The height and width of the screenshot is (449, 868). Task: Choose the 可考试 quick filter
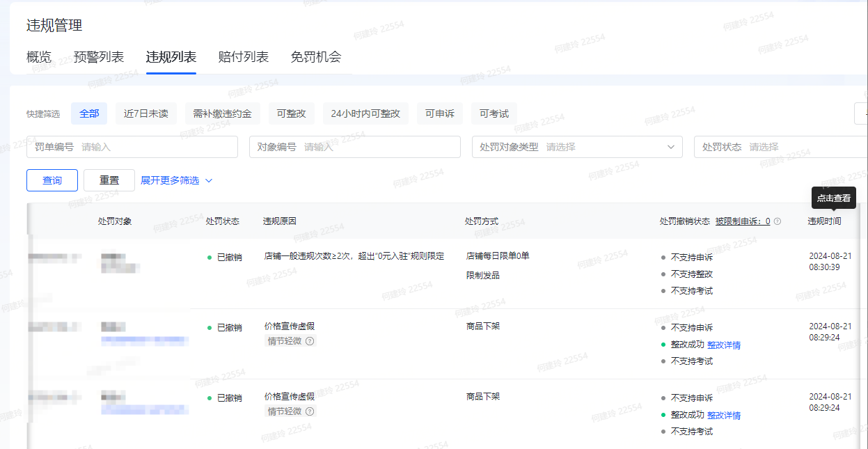[x=494, y=113]
